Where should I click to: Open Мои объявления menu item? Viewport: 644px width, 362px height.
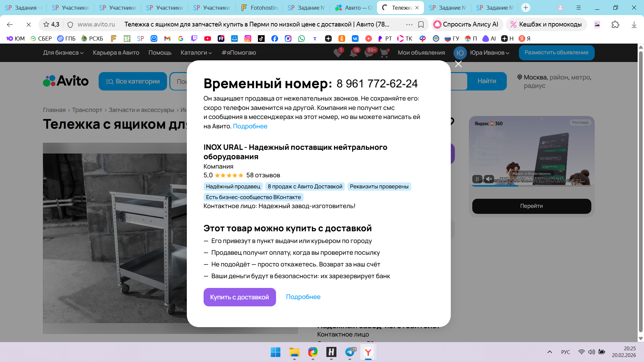421,53
